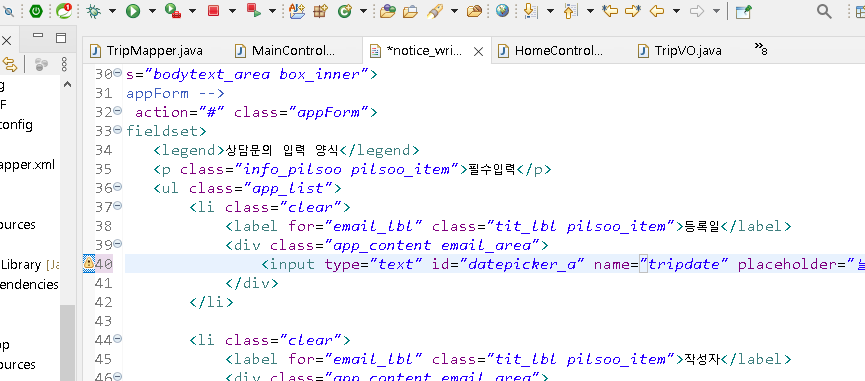Open the Previous Annotation dropdown arrow
This screenshot has width=865, height=381.
click(x=590, y=10)
